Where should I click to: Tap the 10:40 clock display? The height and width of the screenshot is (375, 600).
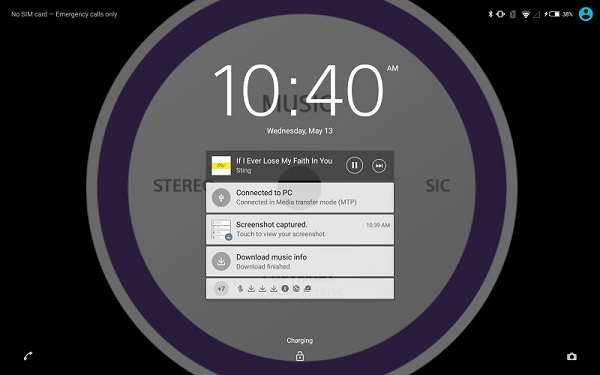point(298,91)
